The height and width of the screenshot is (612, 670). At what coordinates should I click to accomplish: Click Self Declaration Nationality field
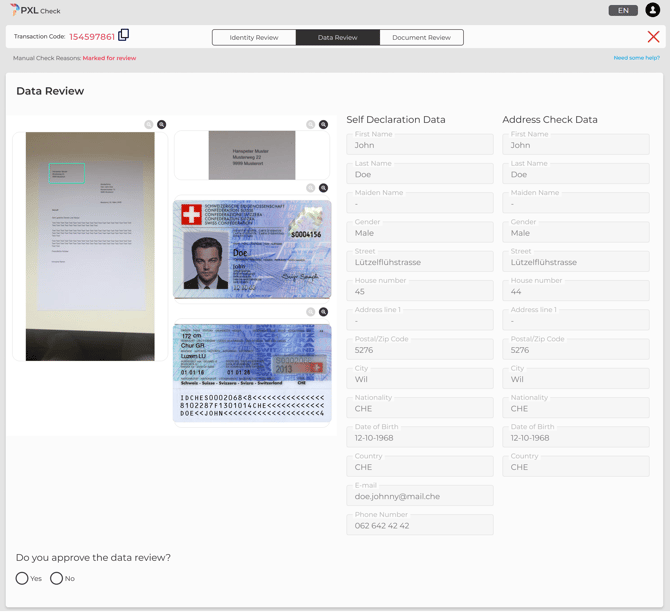[x=420, y=408]
